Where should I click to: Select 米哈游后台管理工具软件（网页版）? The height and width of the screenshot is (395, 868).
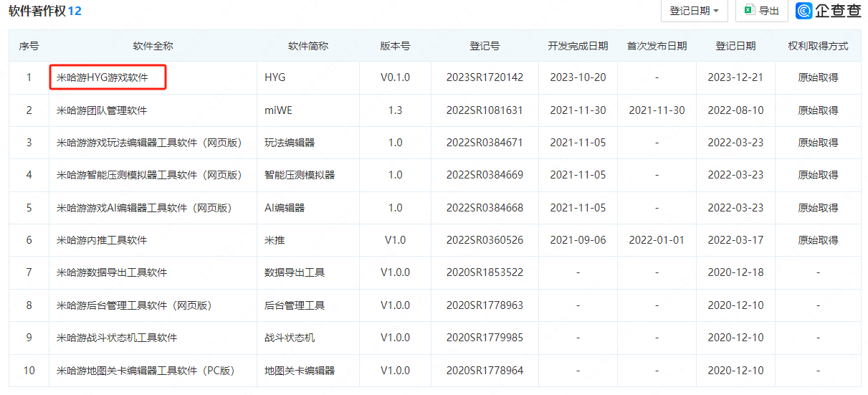click(134, 305)
